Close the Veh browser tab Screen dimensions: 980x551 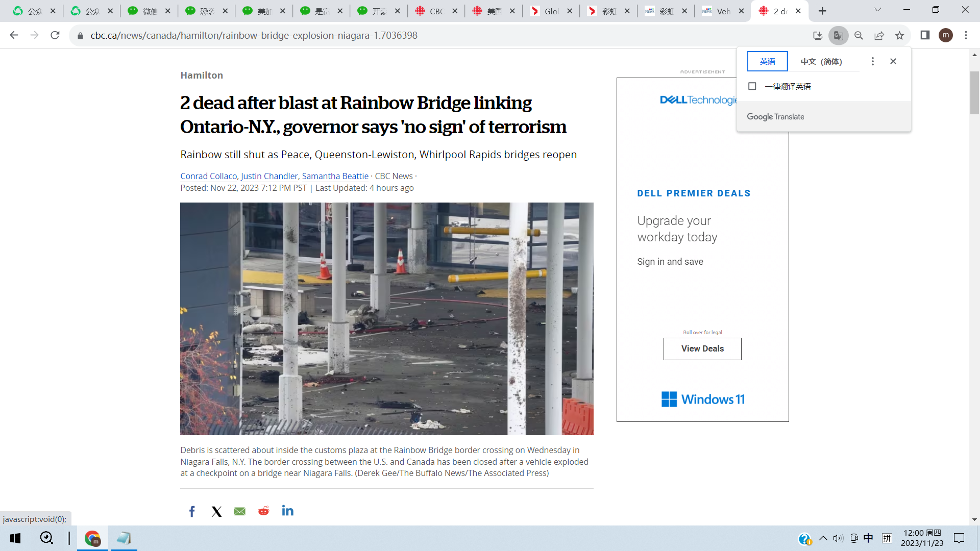click(741, 11)
